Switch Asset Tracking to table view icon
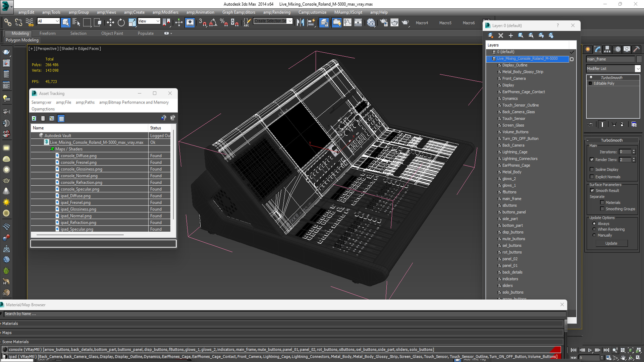This screenshot has height=362, width=644. click(61, 118)
